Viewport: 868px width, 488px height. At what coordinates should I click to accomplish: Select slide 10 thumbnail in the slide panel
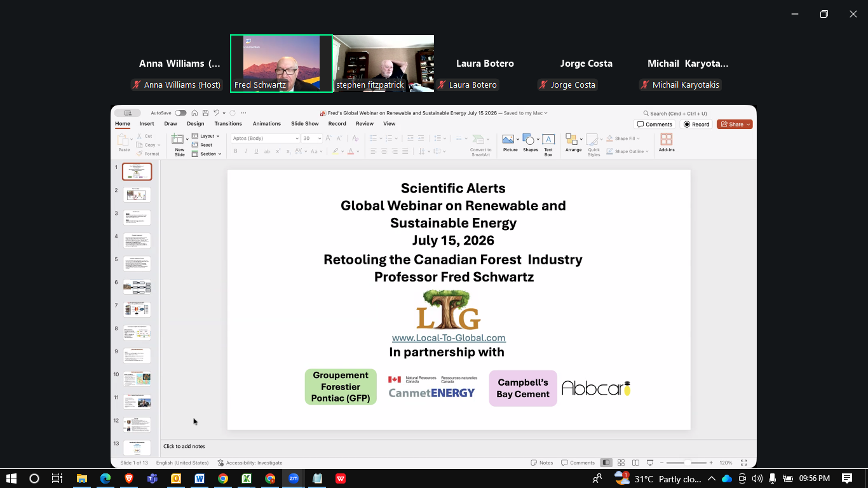coord(137,379)
